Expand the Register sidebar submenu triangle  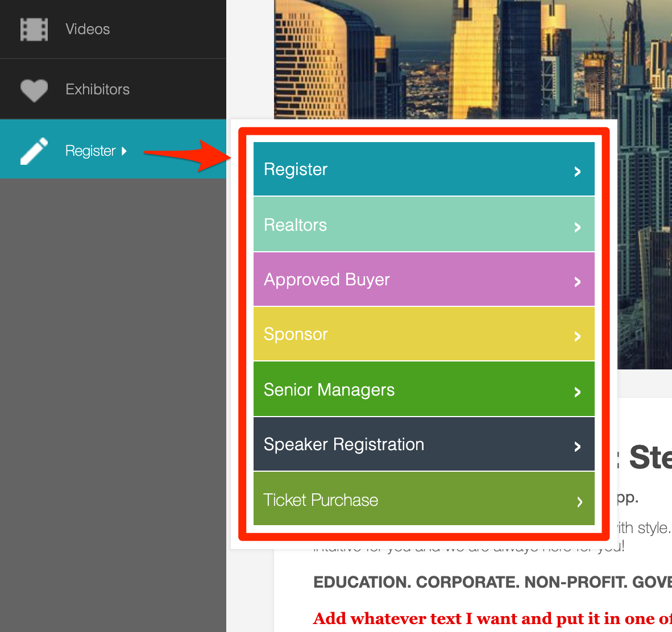coord(124,151)
